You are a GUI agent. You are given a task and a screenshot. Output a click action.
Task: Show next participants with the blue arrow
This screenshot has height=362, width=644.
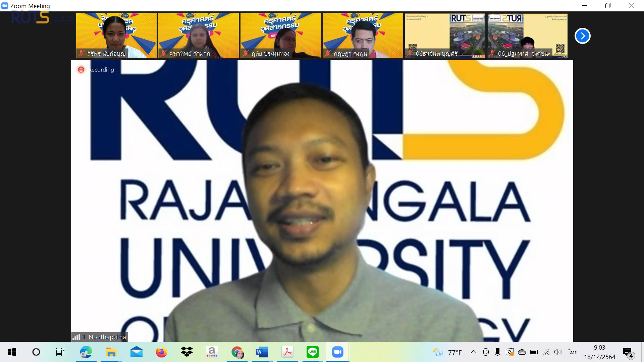click(x=583, y=36)
